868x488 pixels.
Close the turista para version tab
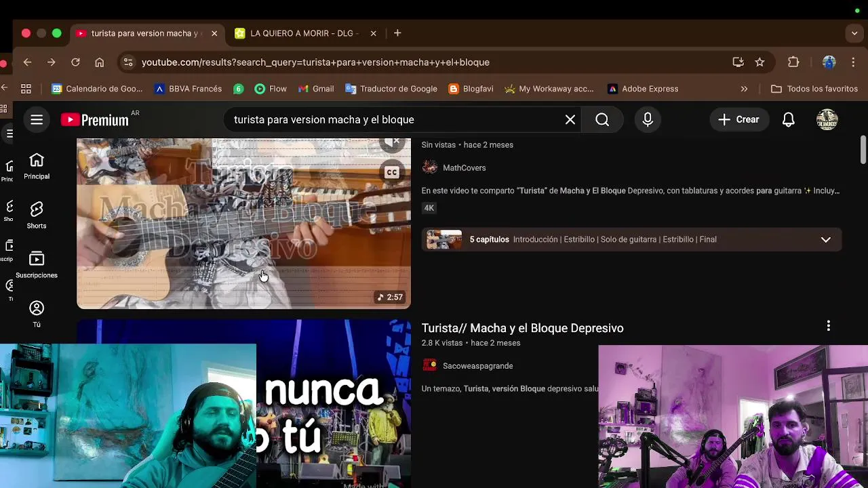pyautogui.click(x=214, y=33)
